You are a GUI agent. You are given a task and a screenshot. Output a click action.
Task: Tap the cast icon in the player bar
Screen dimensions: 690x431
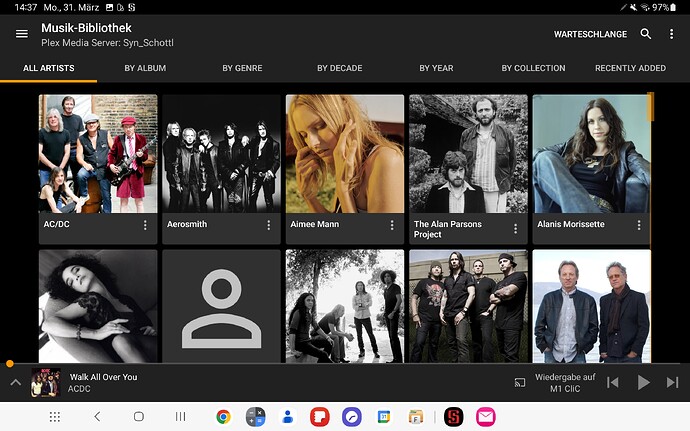[x=520, y=383]
